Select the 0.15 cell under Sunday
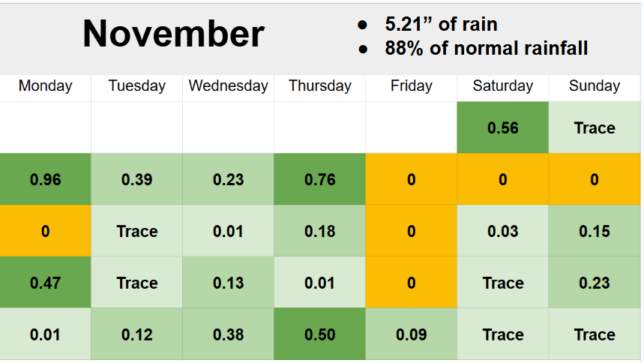 tap(595, 231)
